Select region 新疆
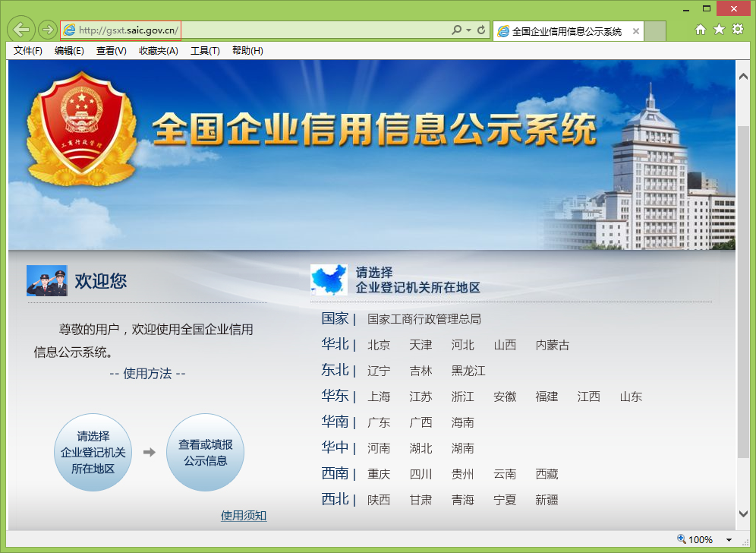The height and width of the screenshot is (553, 756). click(x=547, y=500)
